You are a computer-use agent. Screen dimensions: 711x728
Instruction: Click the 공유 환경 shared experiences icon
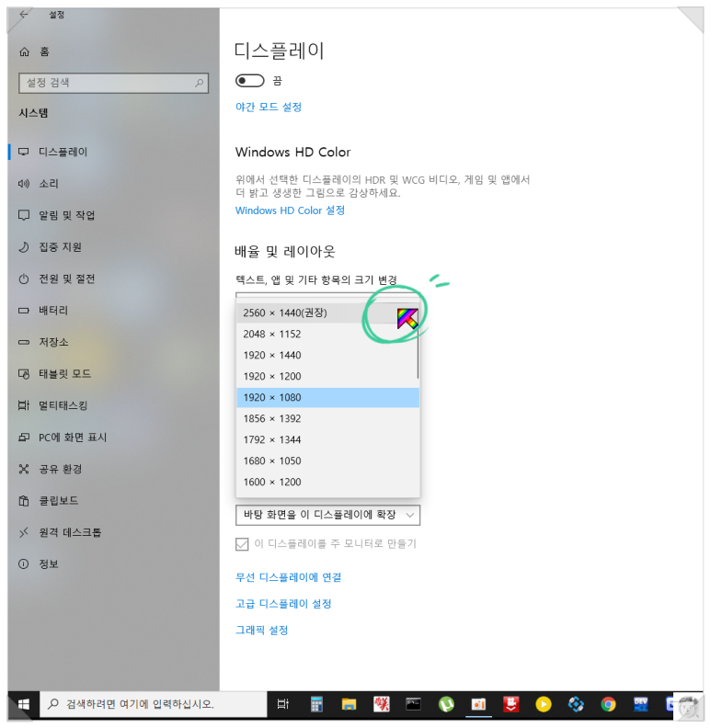[24, 469]
